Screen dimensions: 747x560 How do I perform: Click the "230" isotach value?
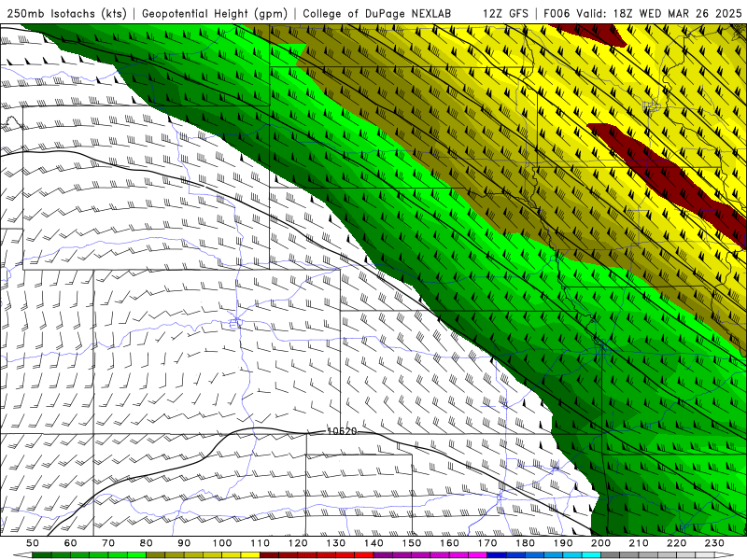click(x=714, y=543)
